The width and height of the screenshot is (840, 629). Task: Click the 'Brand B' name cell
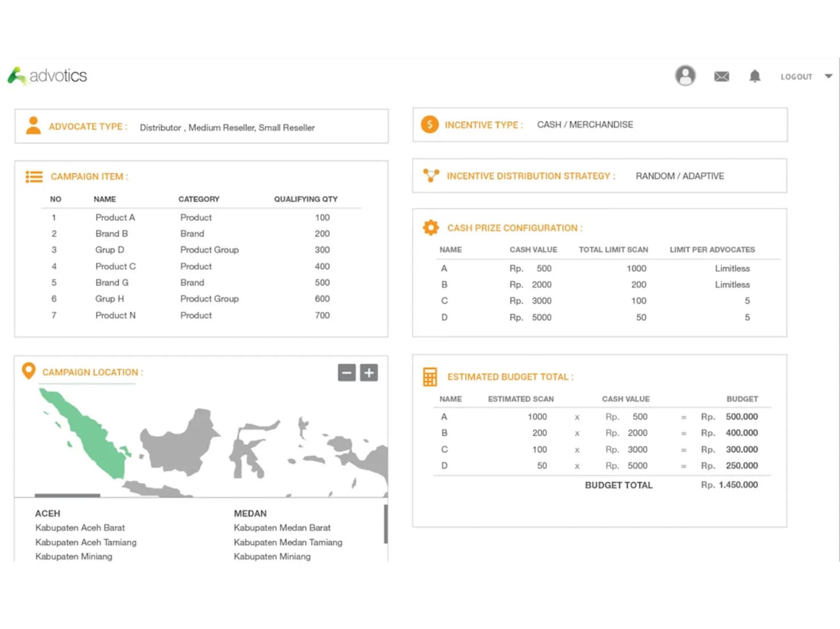(x=112, y=234)
